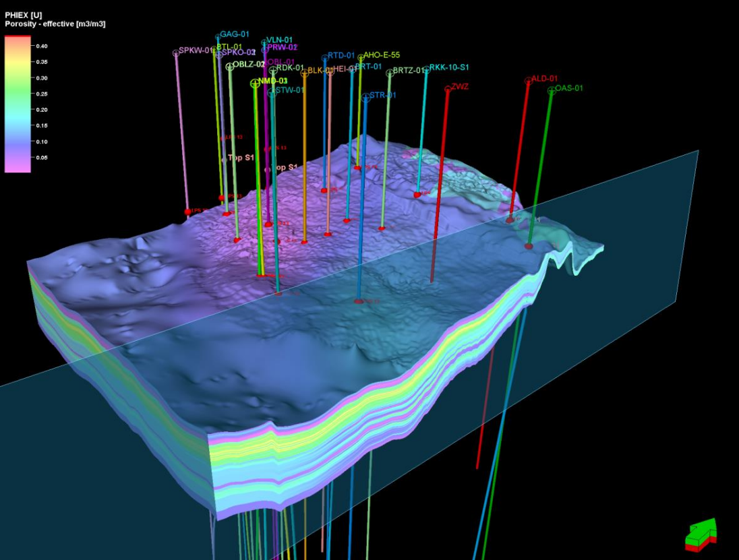Select the NMD-03 well head marker
739x560 pixels.
(x=255, y=84)
